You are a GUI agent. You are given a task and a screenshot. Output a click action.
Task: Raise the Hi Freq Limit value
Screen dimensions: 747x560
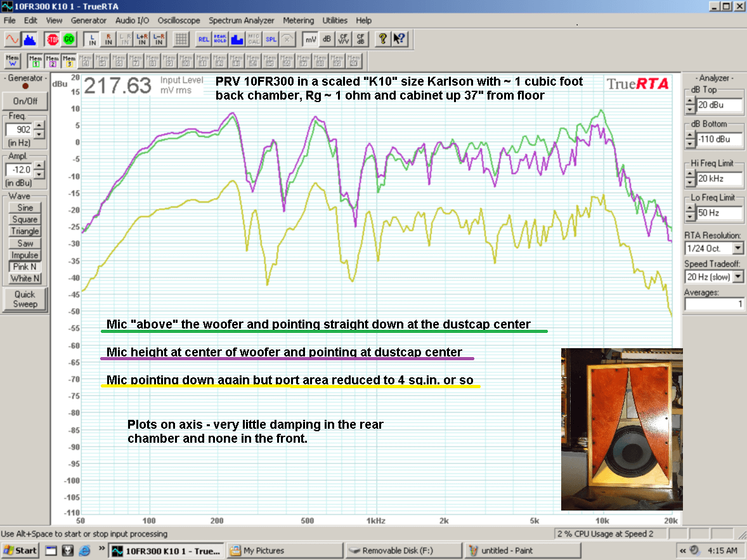[691, 175]
